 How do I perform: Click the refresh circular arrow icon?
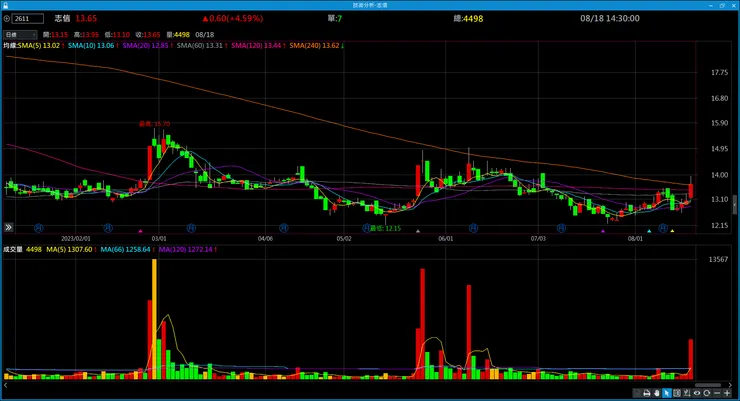tap(706, 393)
